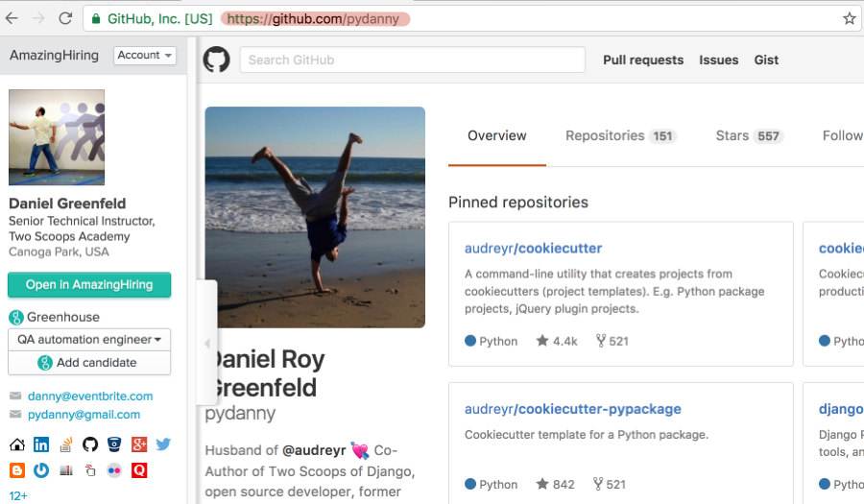864x504 pixels.
Task: Click Open in AmazingHiring button
Action: [x=89, y=285]
